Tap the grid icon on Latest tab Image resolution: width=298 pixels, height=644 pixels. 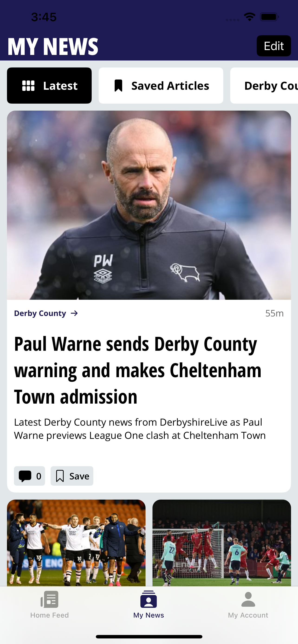(28, 86)
